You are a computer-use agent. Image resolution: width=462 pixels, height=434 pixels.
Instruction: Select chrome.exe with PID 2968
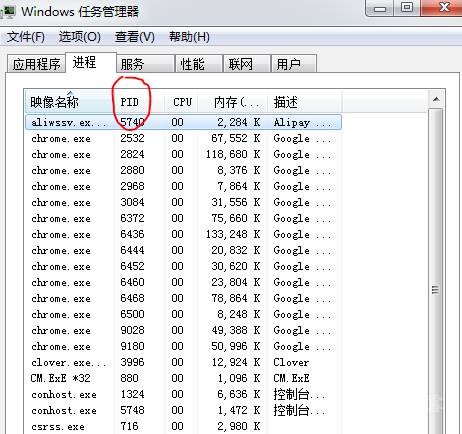coord(183,186)
